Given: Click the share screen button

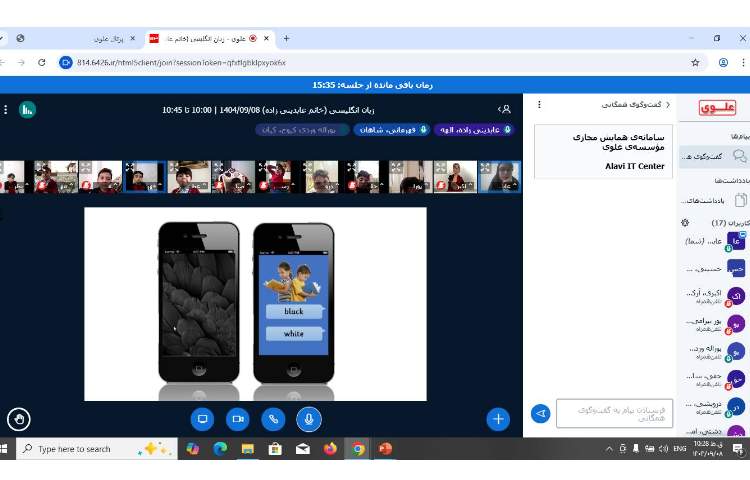Looking at the screenshot, I should [202, 419].
